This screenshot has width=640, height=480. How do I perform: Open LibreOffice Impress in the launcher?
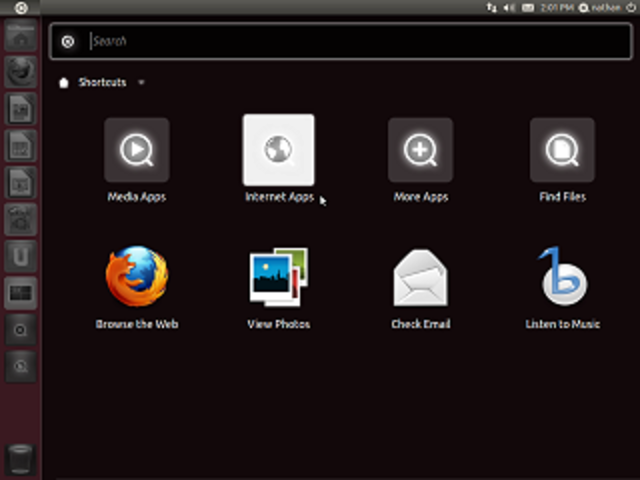(21, 182)
